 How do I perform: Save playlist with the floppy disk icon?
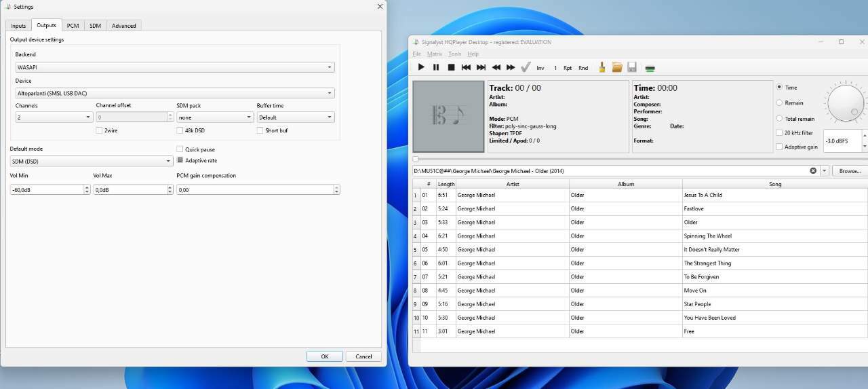pos(632,67)
